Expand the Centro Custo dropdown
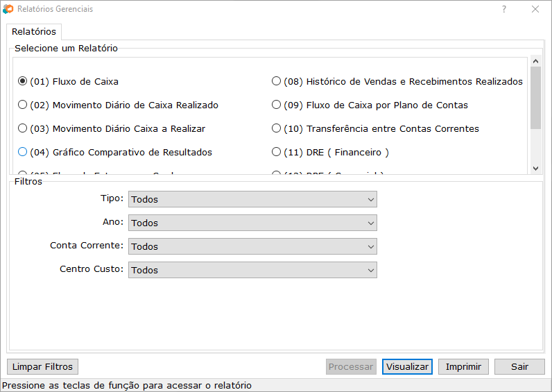 (252, 270)
